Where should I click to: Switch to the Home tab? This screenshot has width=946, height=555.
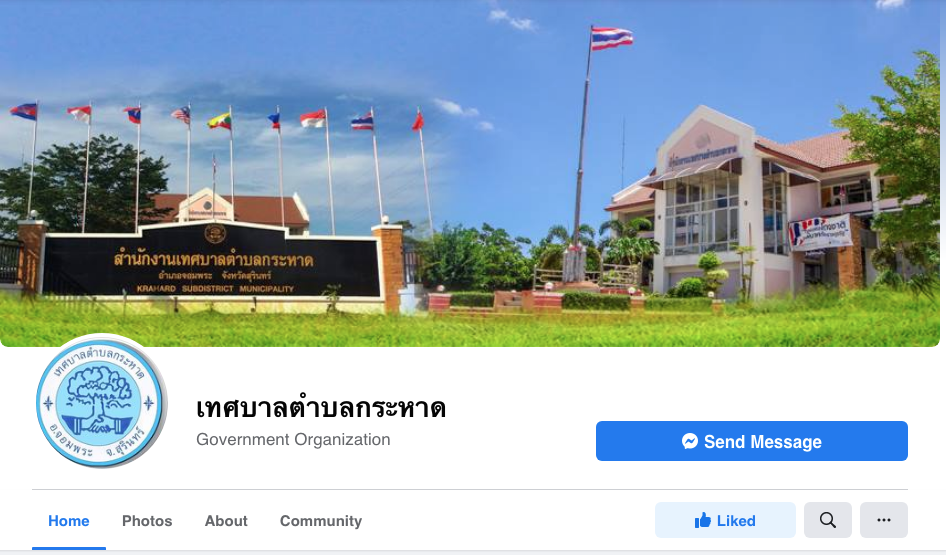coord(69,521)
